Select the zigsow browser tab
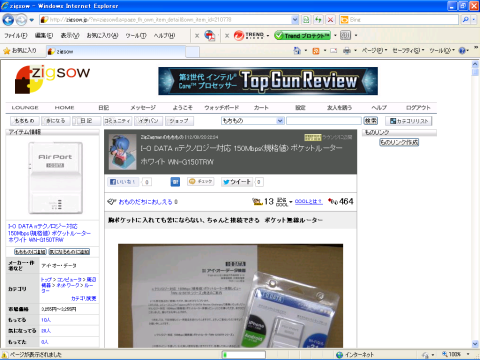The height and width of the screenshot is (360, 480). (x=115, y=51)
